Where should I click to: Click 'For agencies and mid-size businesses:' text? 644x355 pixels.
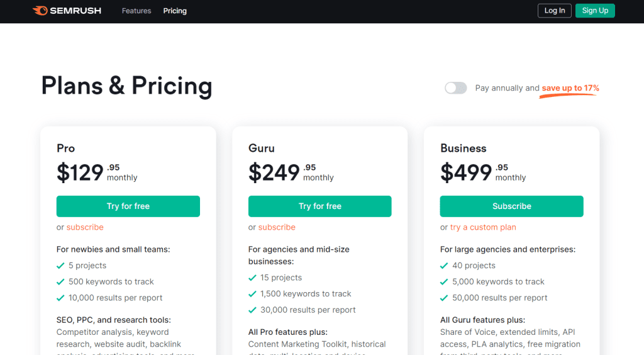coord(299,256)
